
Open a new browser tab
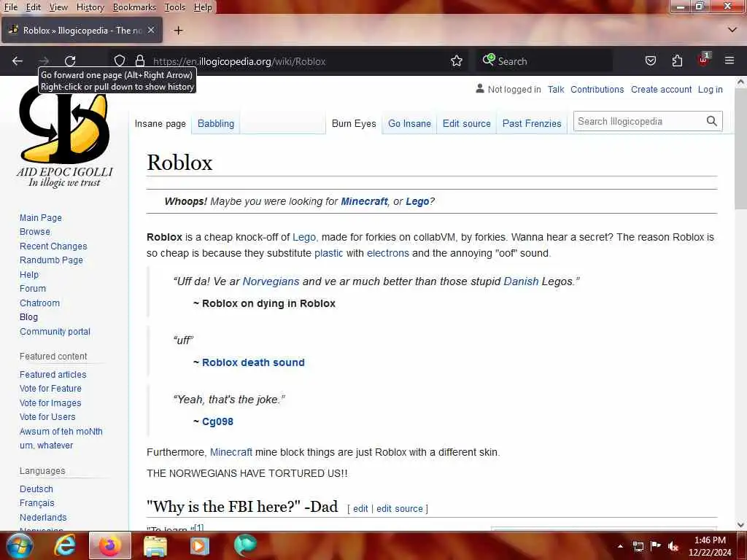178,31
